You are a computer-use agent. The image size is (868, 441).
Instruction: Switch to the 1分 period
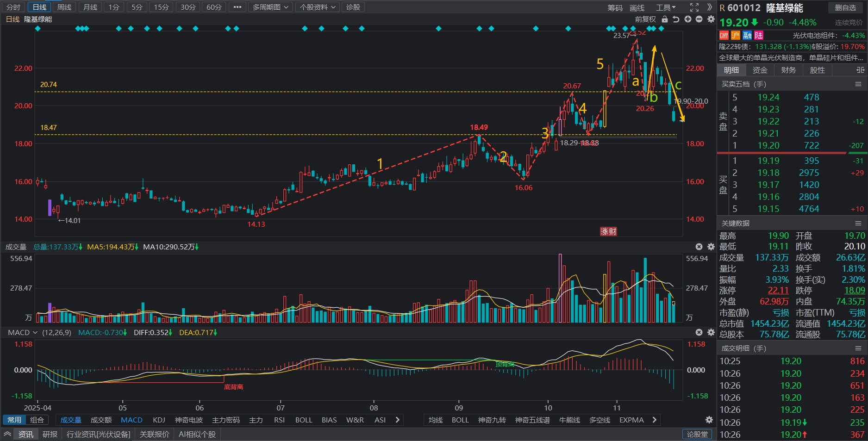[114, 7]
